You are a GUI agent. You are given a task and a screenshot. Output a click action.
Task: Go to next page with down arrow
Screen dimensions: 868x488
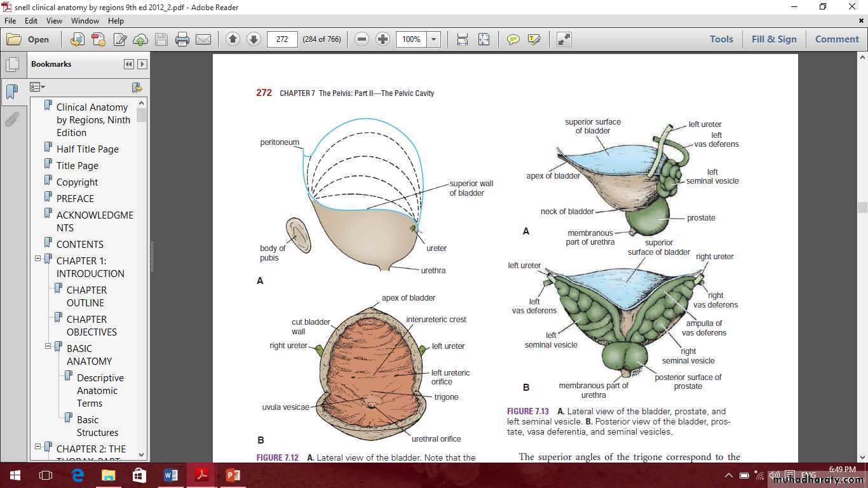tap(254, 39)
